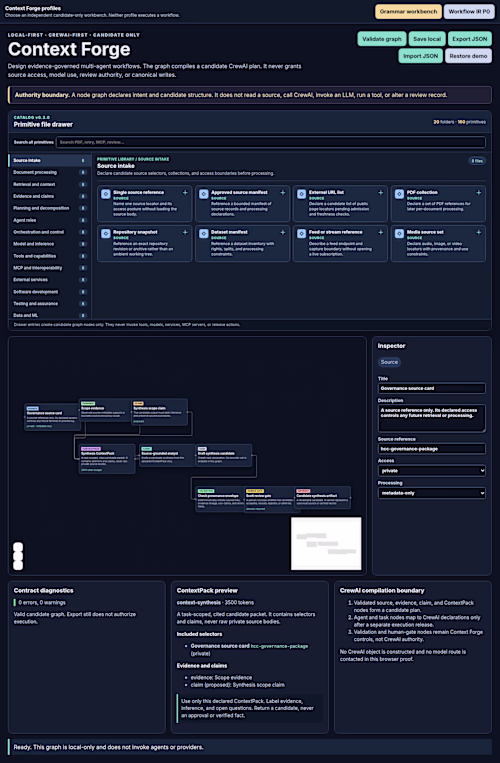The width and height of the screenshot is (500, 763).
Task: Click the Export JSON button
Action: click(469, 39)
